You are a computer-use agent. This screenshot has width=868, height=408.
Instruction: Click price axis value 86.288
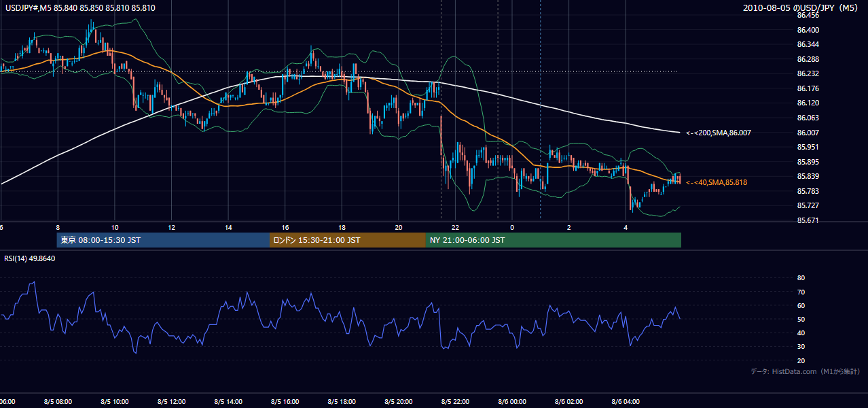point(808,59)
